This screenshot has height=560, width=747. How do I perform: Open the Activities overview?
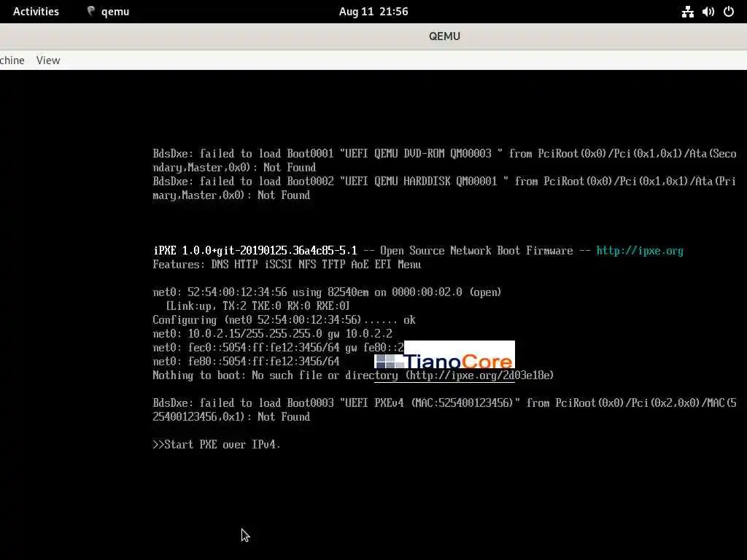[x=36, y=12]
